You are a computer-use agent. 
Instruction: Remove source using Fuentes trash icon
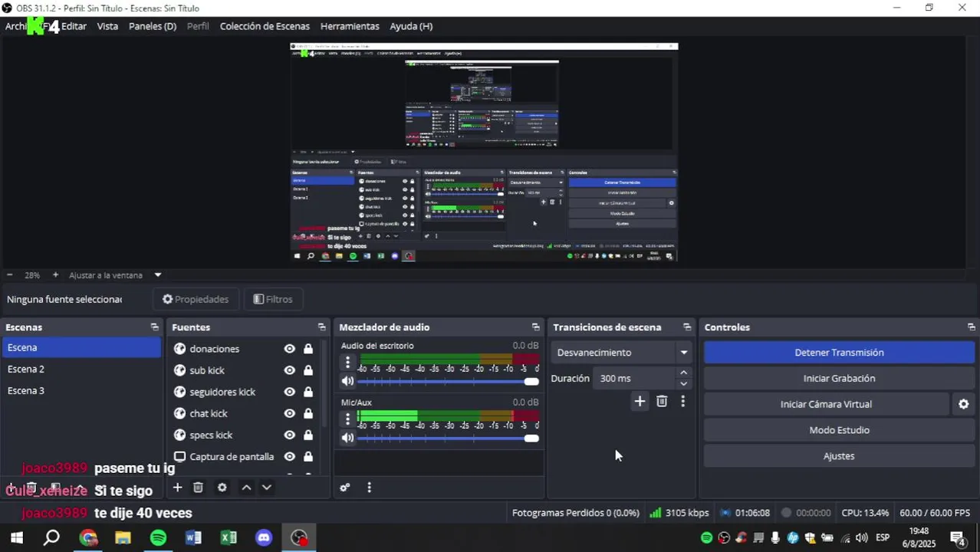pos(198,488)
